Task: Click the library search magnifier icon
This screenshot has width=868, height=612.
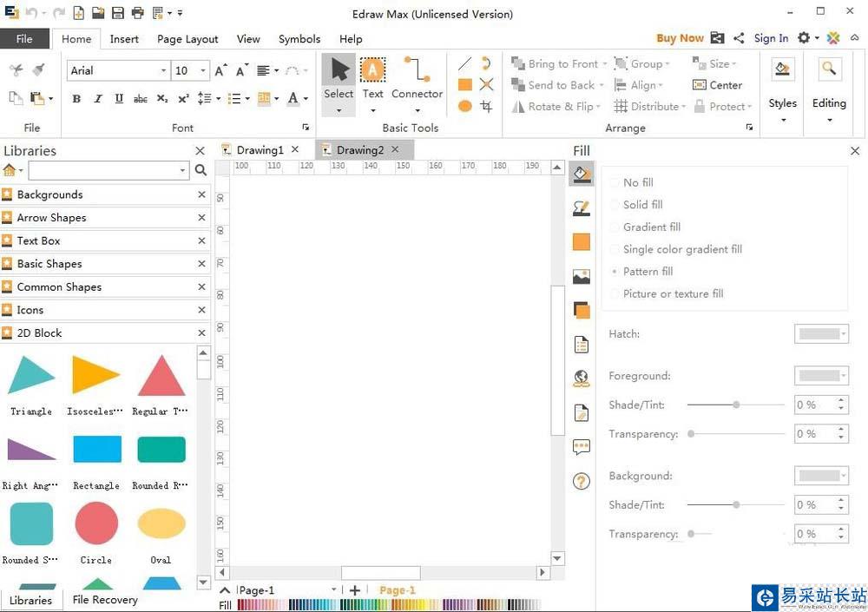Action: click(x=201, y=170)
